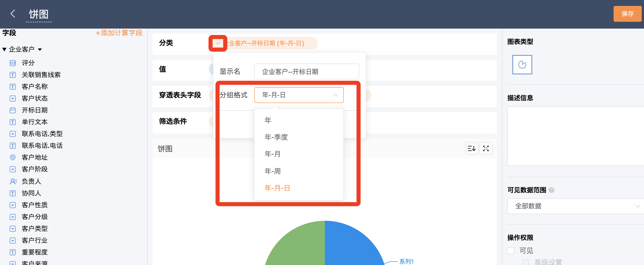Select the 客户名称 field
Screen dimensions: 644x265
pyautogui.click(x=35, y=86)
